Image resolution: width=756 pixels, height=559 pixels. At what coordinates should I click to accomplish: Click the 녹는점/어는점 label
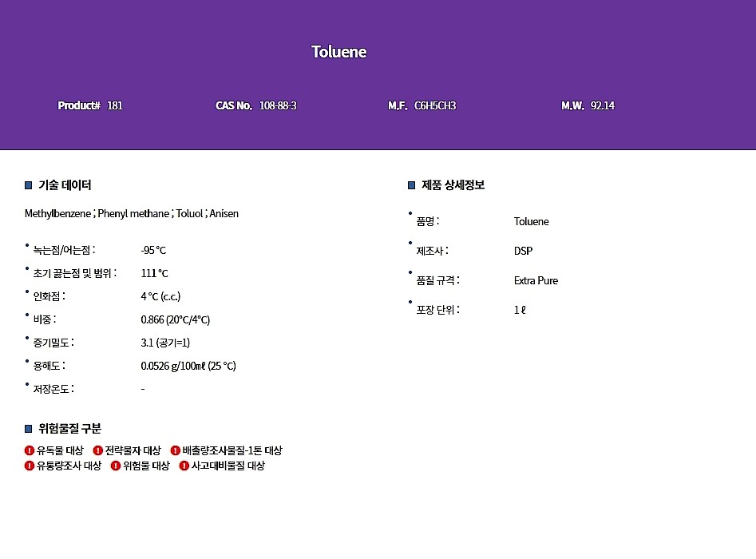pyautogui.click(x=64, y=250)
